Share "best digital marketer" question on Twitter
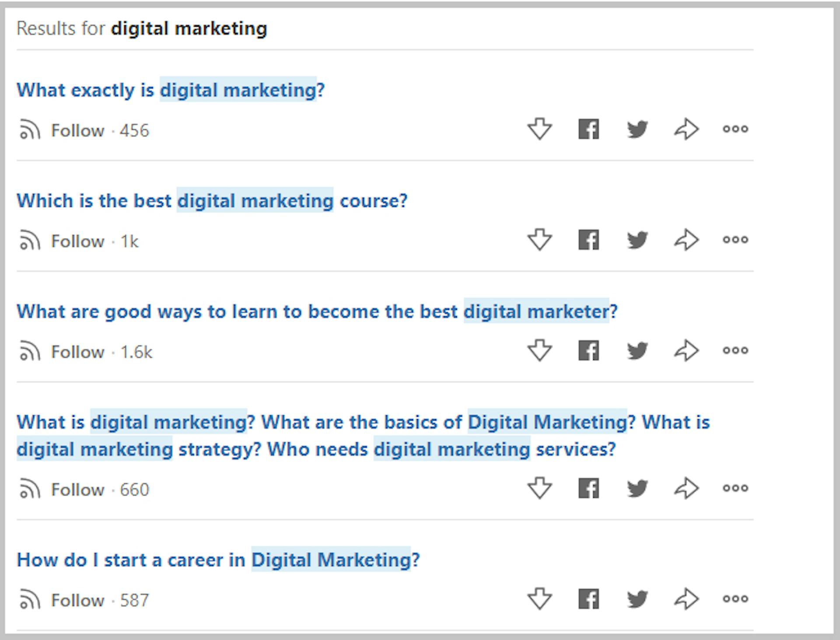The image size is (840, 640). pos(637,350)
